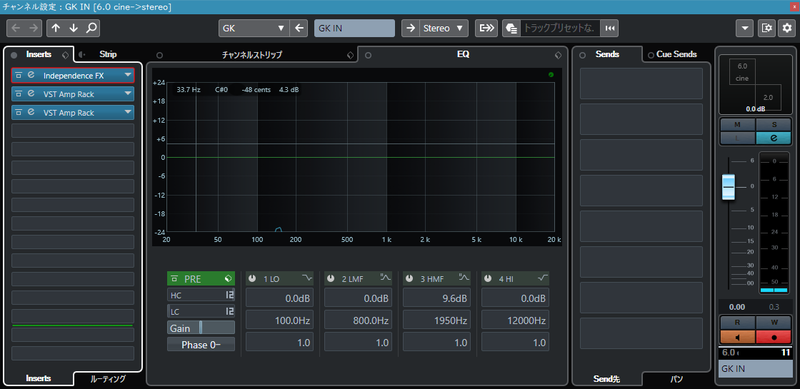This screenshot has height=389, width=800.
Task: Open second VST Amp Rack editor icon
Action: pos(31,112)
